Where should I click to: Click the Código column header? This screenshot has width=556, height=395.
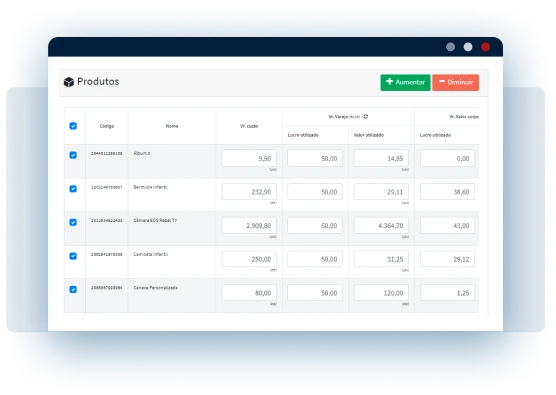point(107,126)
